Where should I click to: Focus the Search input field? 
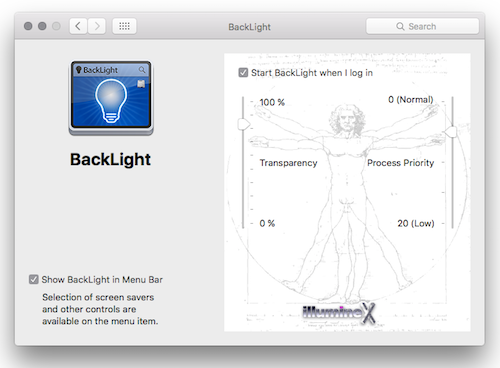click(423, 26)
